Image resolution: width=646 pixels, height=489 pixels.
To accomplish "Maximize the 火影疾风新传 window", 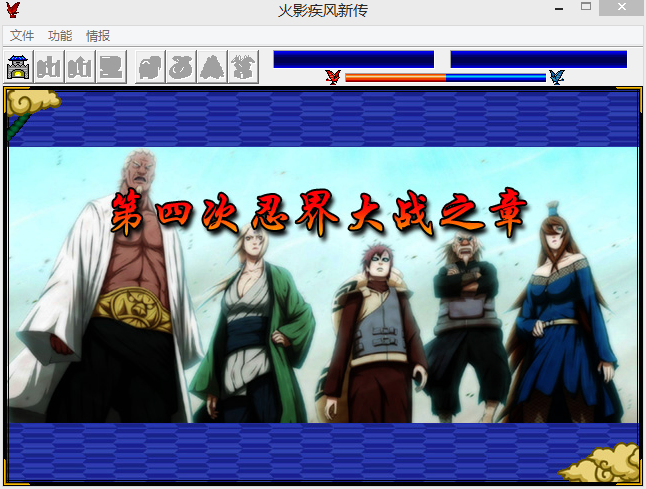I will pyautogui.click(x=586, y=7).
